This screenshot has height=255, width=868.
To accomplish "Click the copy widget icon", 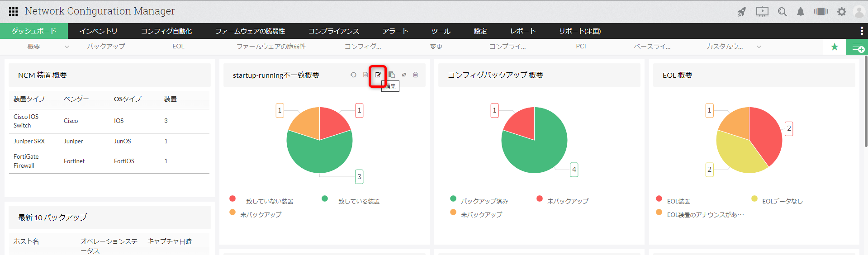I will pos(392,75).
